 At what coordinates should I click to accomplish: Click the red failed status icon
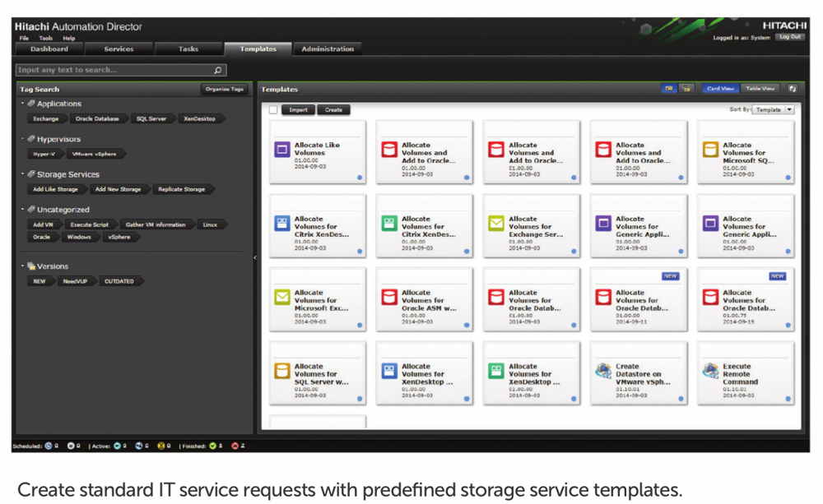click(235, 446)
